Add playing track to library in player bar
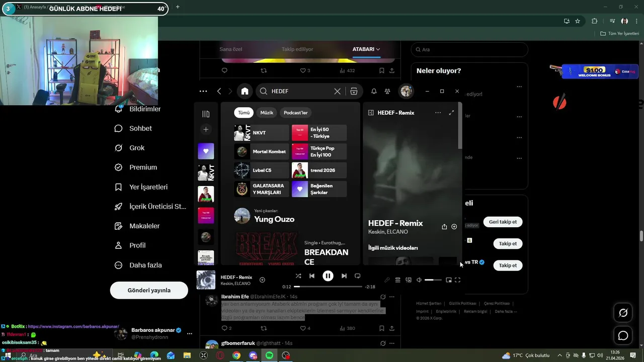The image size is (644, 362). [x=262, y=280]
